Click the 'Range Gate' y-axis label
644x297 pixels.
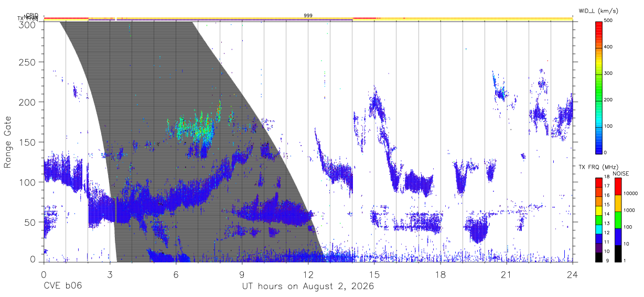coord(8,142)
